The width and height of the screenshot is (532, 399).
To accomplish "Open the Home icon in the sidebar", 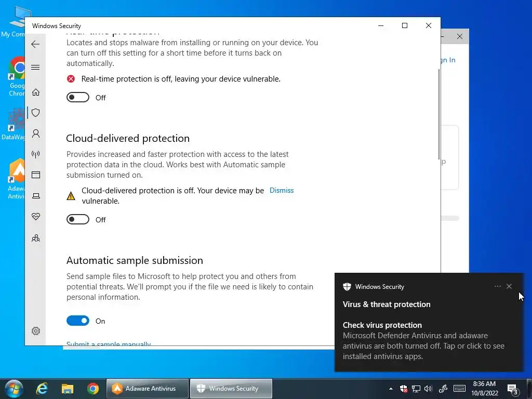I will [36, 92].
